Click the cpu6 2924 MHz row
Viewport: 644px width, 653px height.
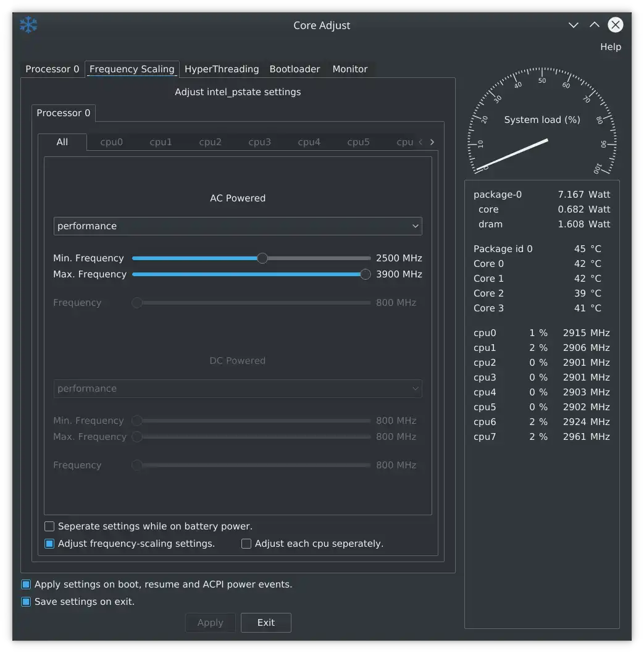click(x=542, y=422)
